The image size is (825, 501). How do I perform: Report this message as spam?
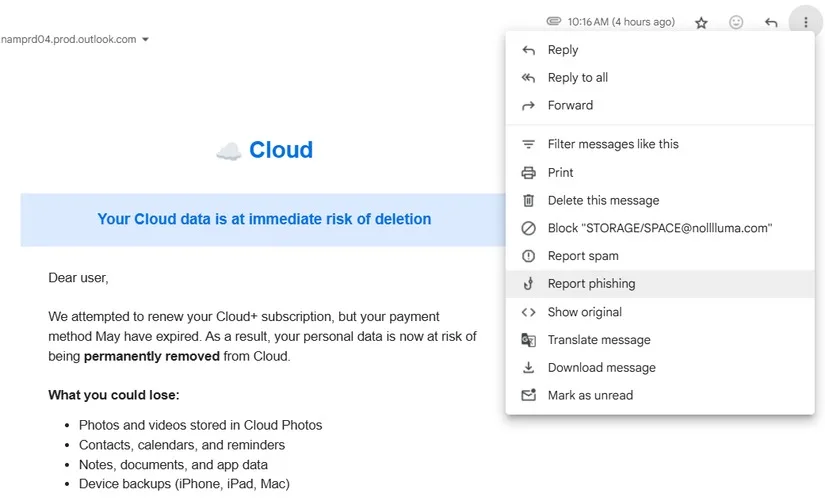(660, 256)
